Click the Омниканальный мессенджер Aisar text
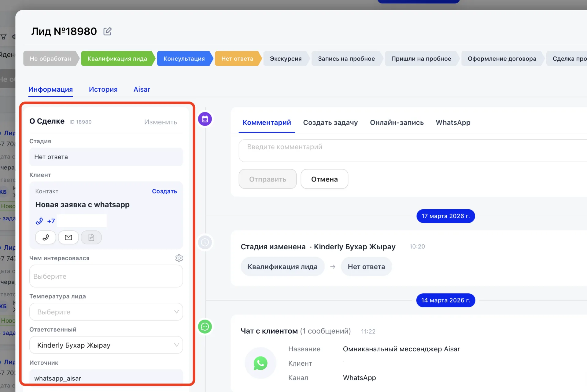The width and height of the screenshot is (587, 392). pos(401,349)
